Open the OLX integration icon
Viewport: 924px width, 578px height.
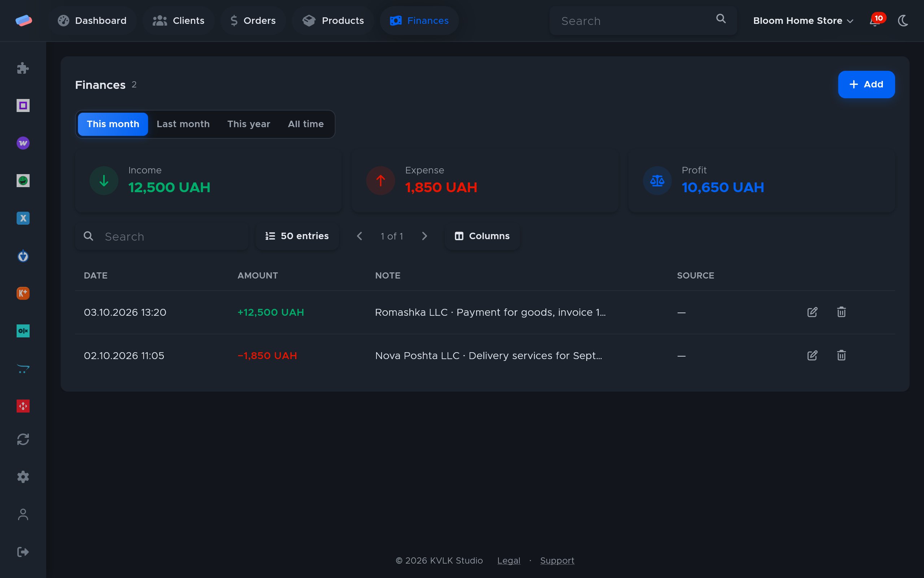click(x=23, y=331)
